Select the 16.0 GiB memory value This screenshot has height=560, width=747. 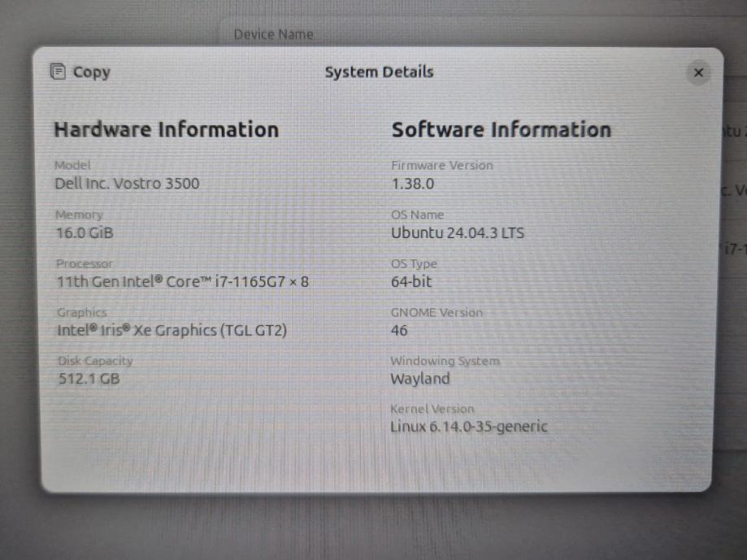coord(85,232)
